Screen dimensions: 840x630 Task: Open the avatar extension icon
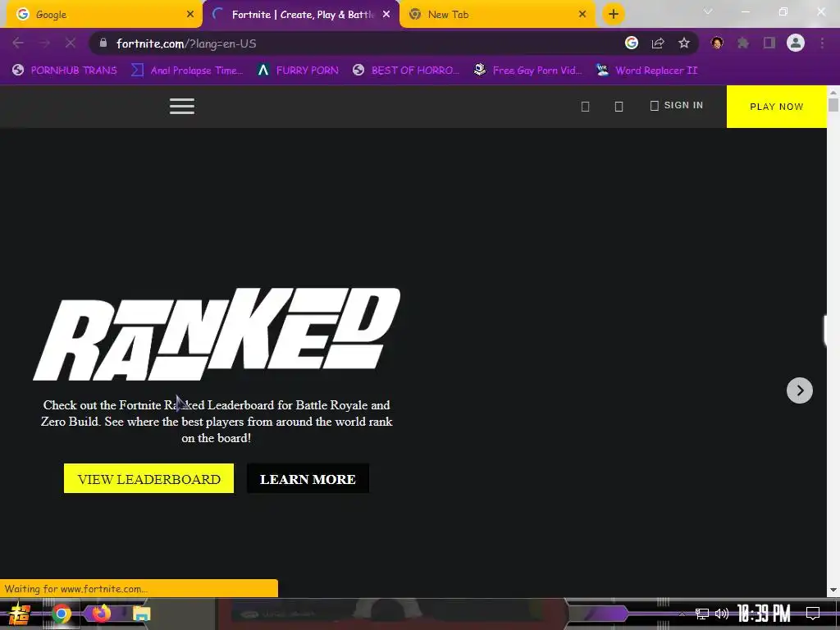717,43
